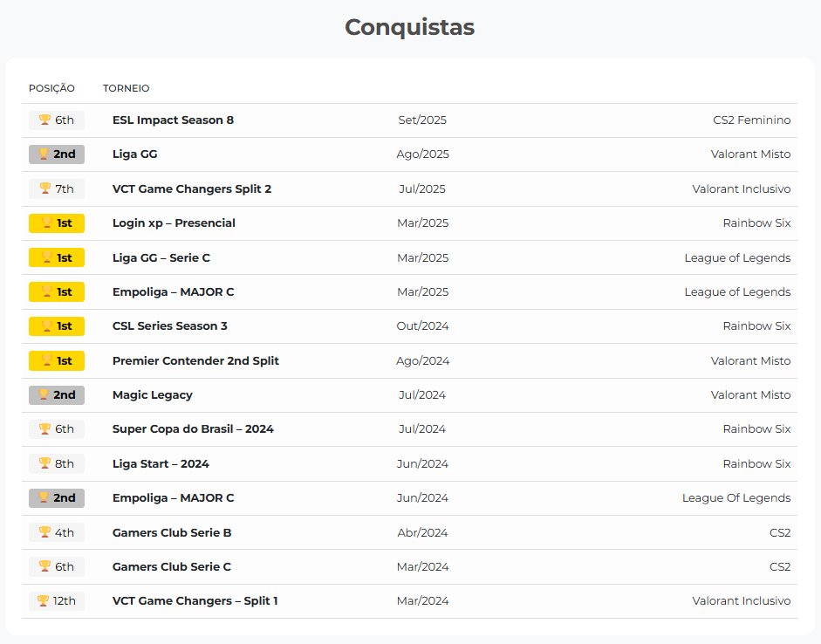This screenshot has width=821, height=644.
Task: Click the Abr/2024 date cell
Action: 422,532
